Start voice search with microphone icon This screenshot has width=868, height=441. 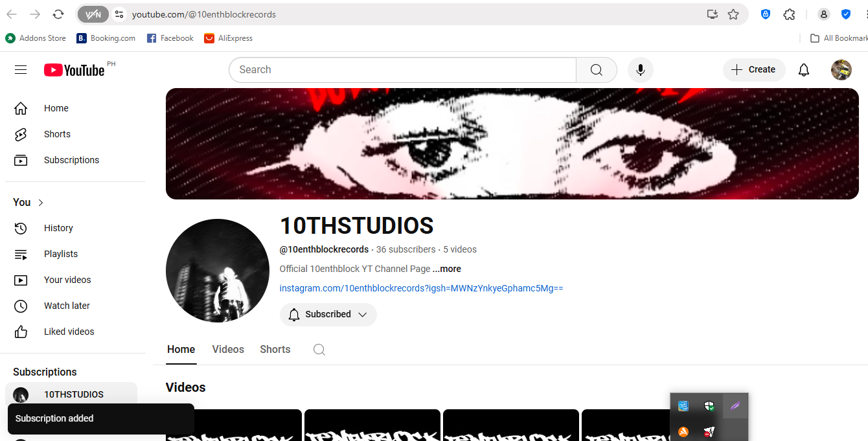641,70
